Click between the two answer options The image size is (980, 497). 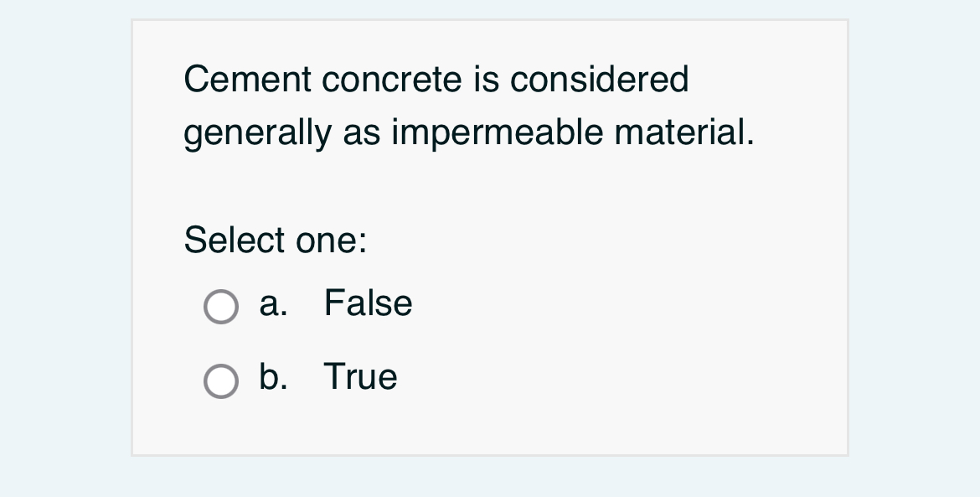[x=335, y=342]
